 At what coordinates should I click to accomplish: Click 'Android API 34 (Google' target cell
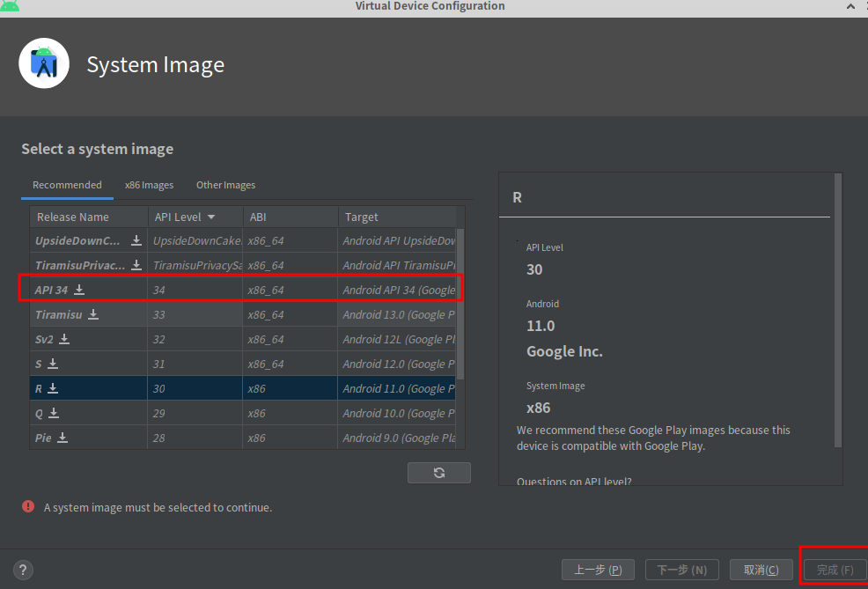tap(397, 290)
